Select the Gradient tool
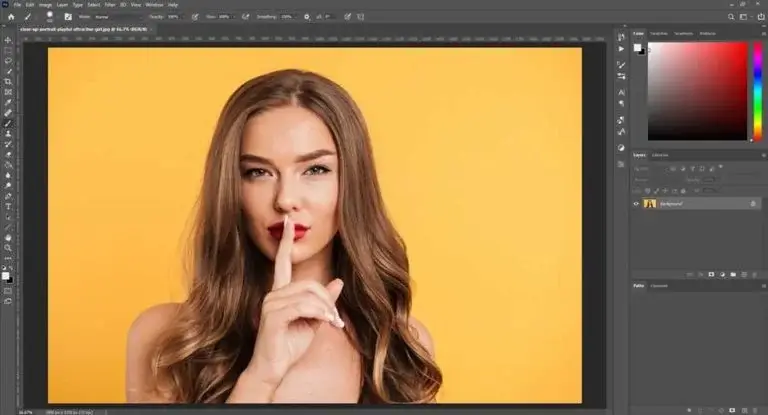The width and height of the screenshot is (768, 415). 8,165
